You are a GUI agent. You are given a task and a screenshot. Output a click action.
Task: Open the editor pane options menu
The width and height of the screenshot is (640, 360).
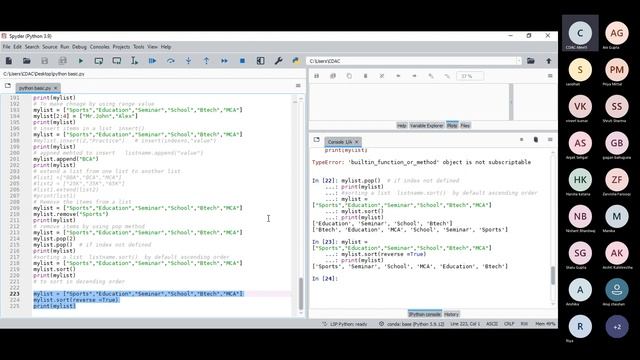click(x=298, y=86)
